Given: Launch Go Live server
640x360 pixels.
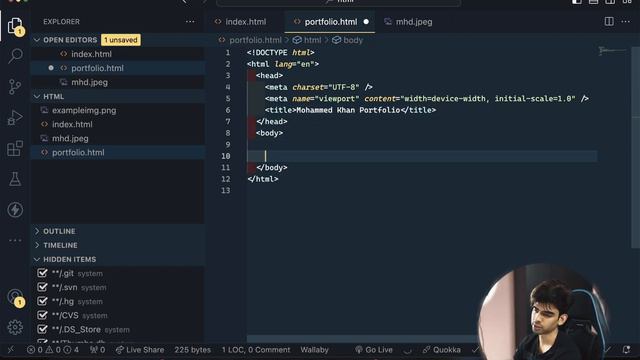Looking at the screenshot, I should (x=374, y=350).
